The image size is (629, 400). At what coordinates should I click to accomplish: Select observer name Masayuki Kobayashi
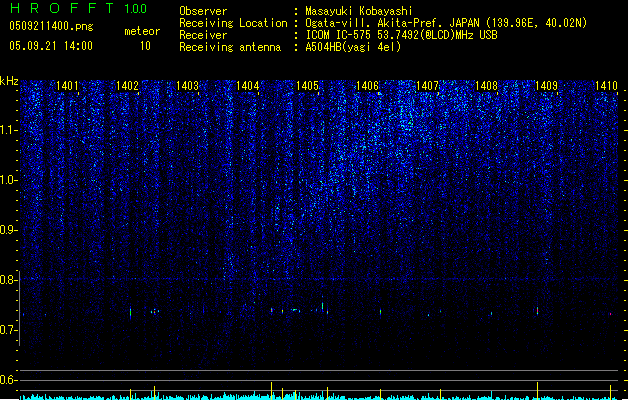(359, 11)
